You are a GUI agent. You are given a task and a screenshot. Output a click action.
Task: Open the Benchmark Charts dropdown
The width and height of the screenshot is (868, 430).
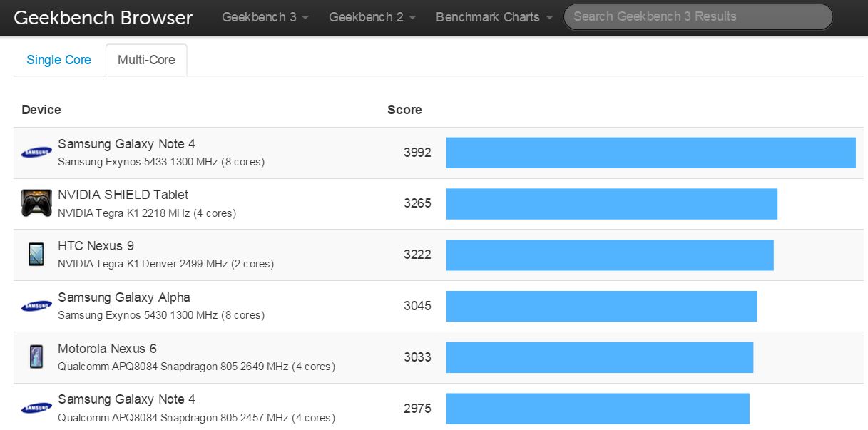(494, 17)
